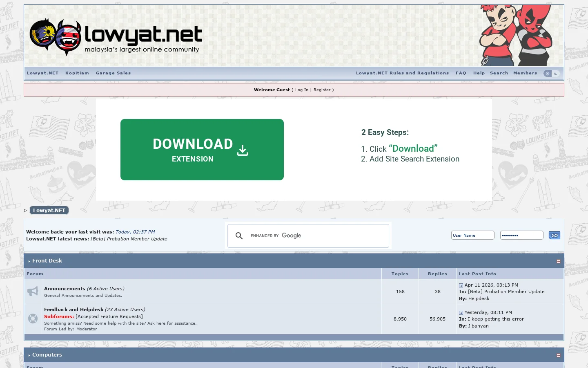This screenshot has width=588, height=368.
Task: Click the Lowyat.NET breadcrumb button
Action: pos(49,210)
